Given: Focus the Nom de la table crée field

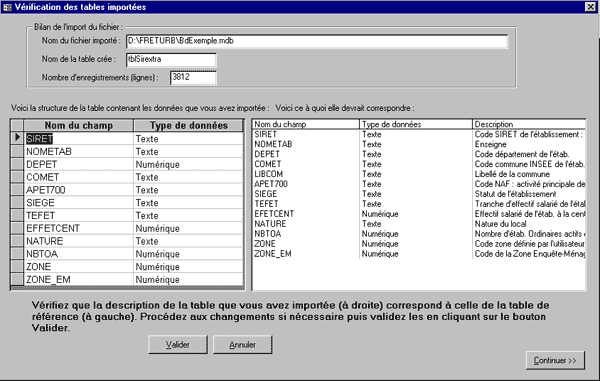Looking at the screenshot, I should 171,60.
